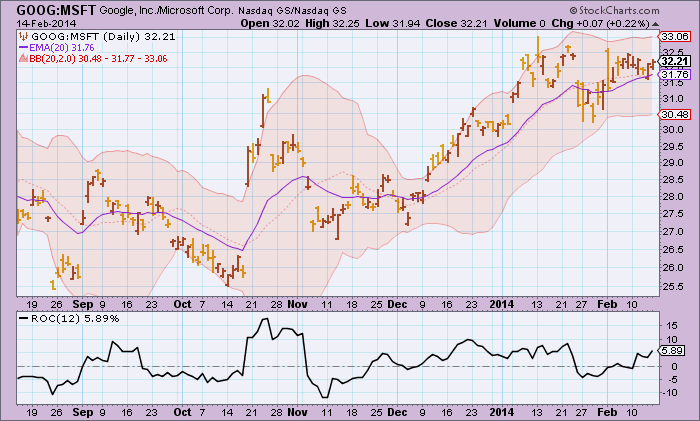Click the Open 32.02 value
This screenshot has width=700, height=421.
(270, 24)
